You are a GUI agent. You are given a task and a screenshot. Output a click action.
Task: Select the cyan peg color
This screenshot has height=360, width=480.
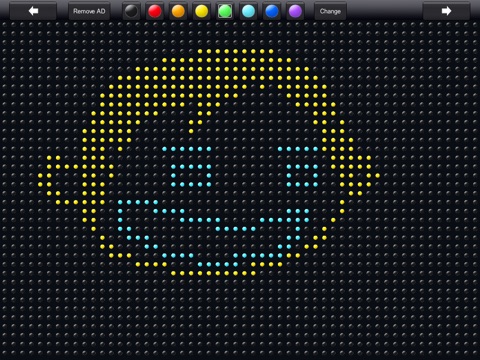tap(248, 11)
